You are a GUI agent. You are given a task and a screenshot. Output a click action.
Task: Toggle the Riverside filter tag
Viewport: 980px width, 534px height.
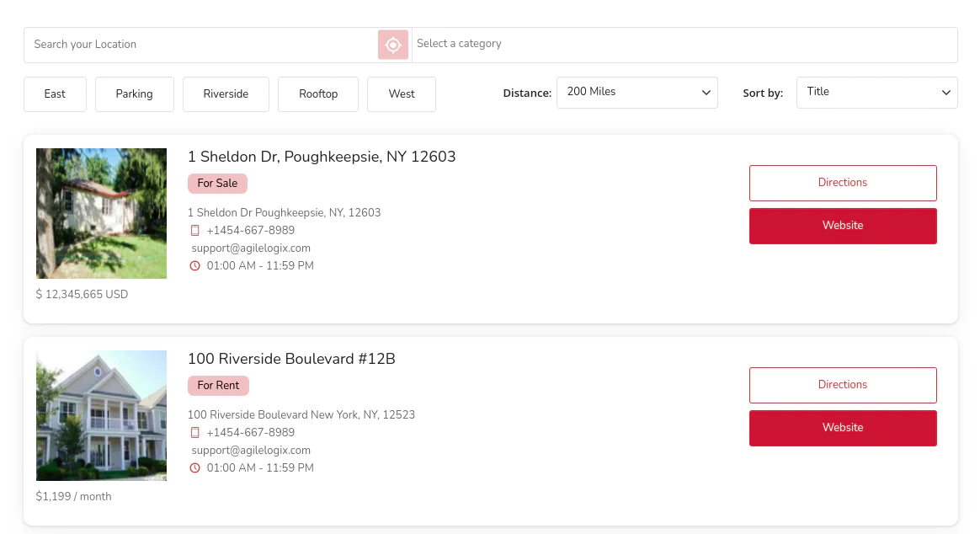[226, 94]
